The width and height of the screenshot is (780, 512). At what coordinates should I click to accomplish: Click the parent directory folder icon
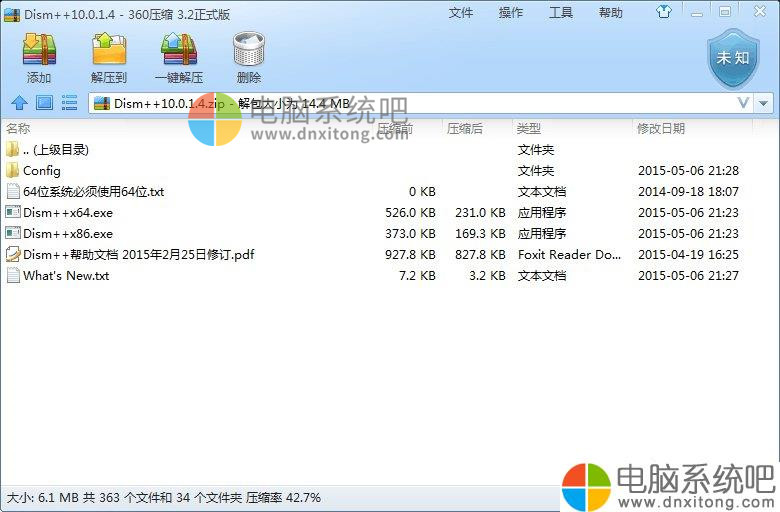pyautogui.click(x=12, y=149)
